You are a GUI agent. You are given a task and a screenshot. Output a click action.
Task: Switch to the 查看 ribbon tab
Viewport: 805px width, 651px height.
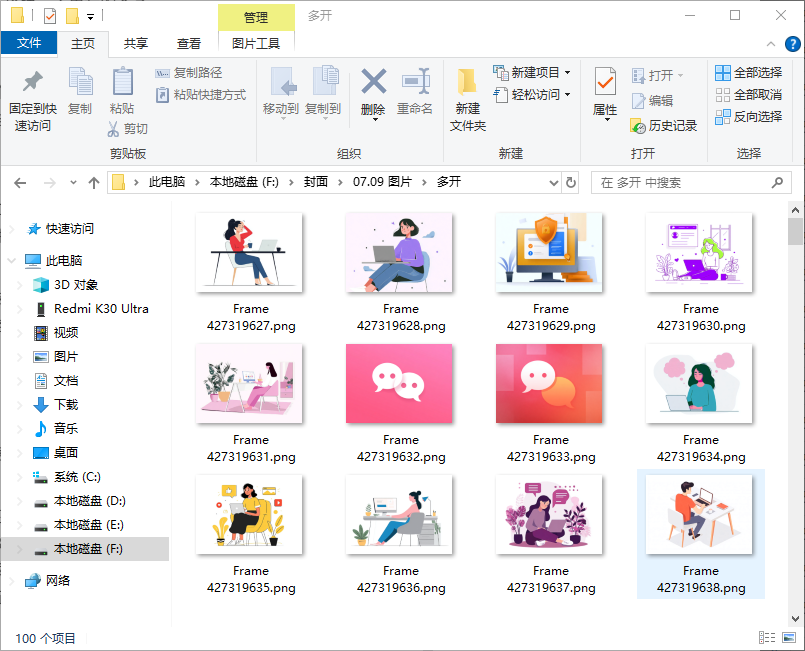[189, 44]
